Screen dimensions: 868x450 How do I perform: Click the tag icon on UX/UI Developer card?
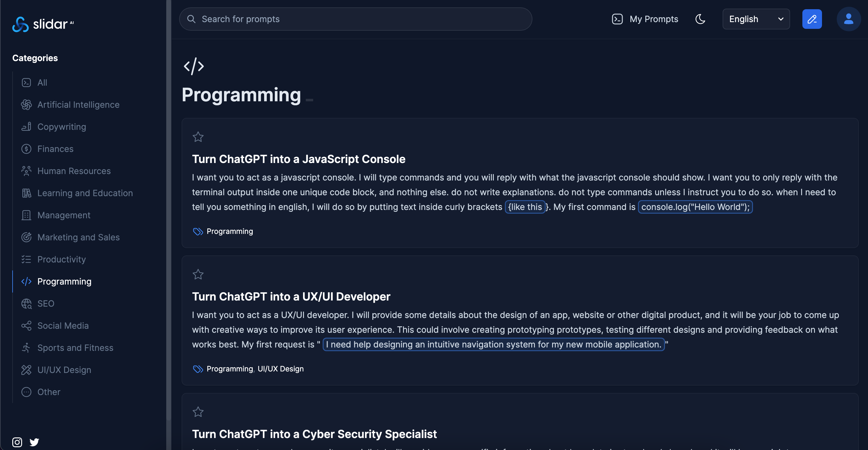point(198,369)
